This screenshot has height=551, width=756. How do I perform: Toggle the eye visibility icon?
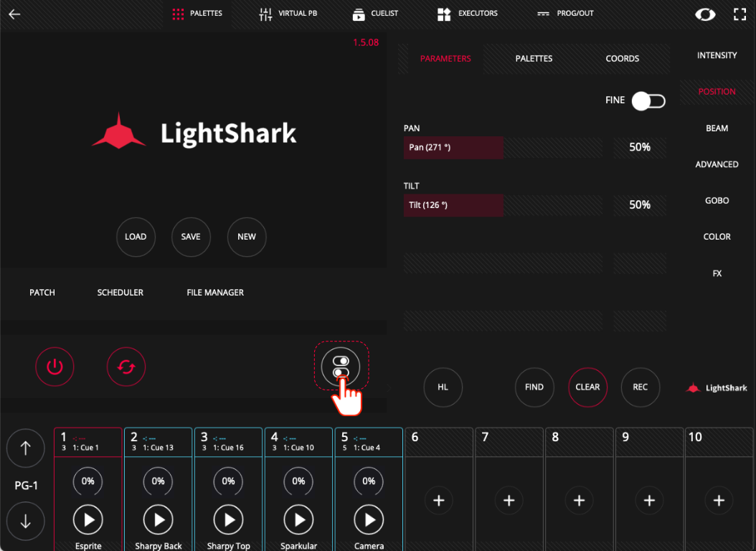(705, 14)
